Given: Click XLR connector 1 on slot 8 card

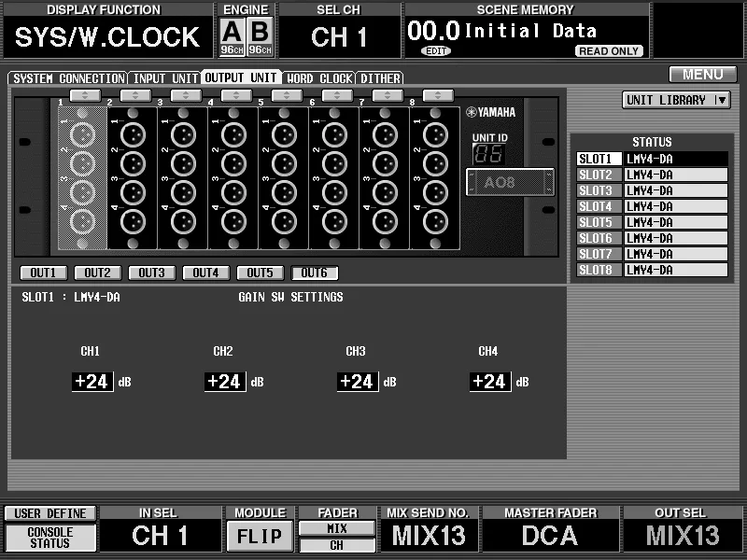Looking at the screenshot, I should 435,134.
